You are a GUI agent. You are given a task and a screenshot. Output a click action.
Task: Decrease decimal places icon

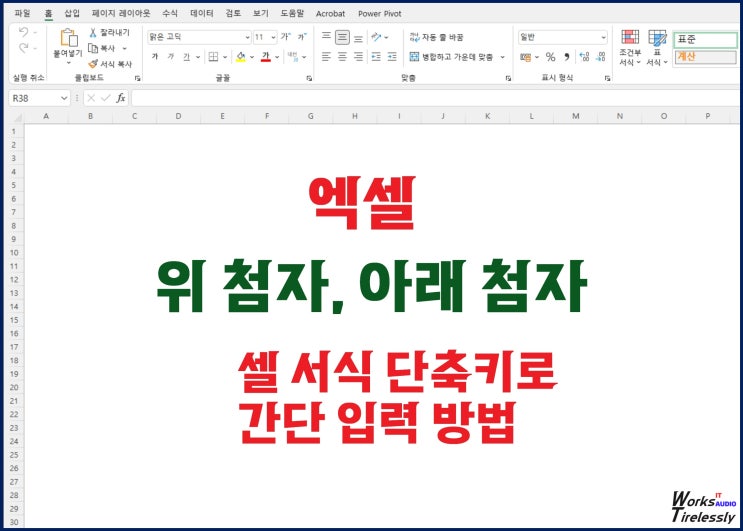click(600, 57)
